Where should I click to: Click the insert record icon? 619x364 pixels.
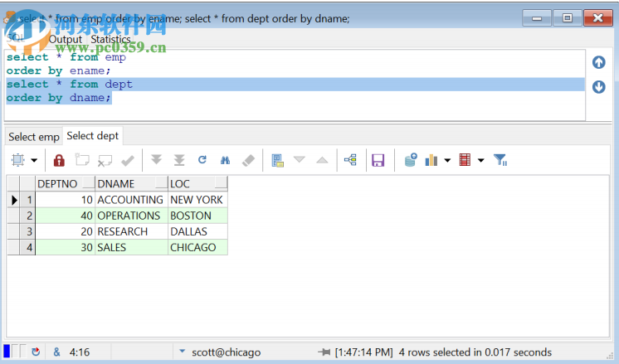click(x=82, y=160)
